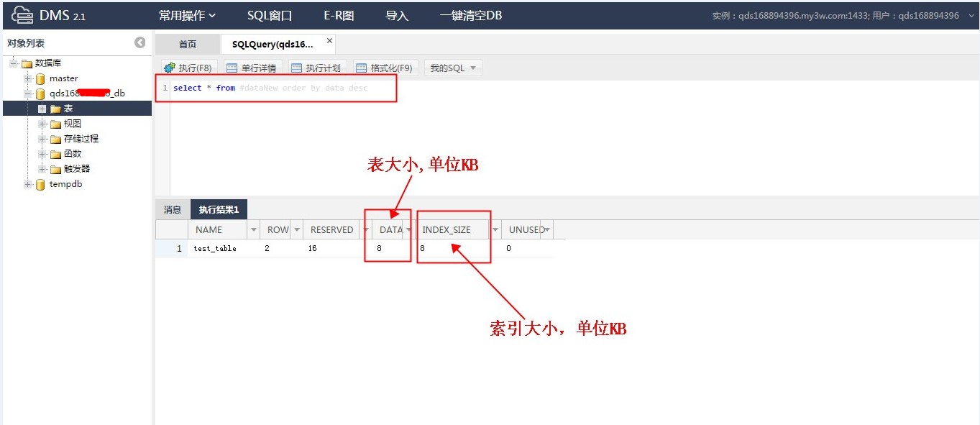
Task: Switch to the 首页 tab
Action: point(188,44)
